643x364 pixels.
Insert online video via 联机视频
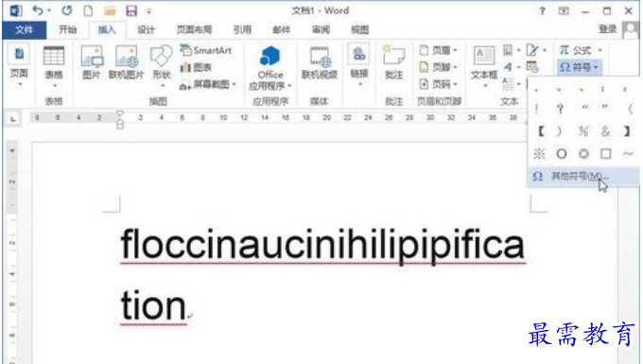[319, 62]
